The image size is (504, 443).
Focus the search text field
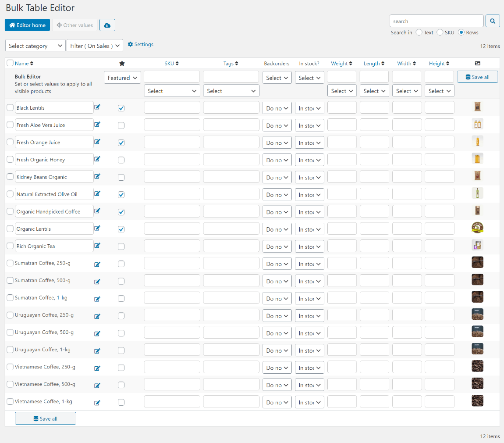tap(437, 21)
